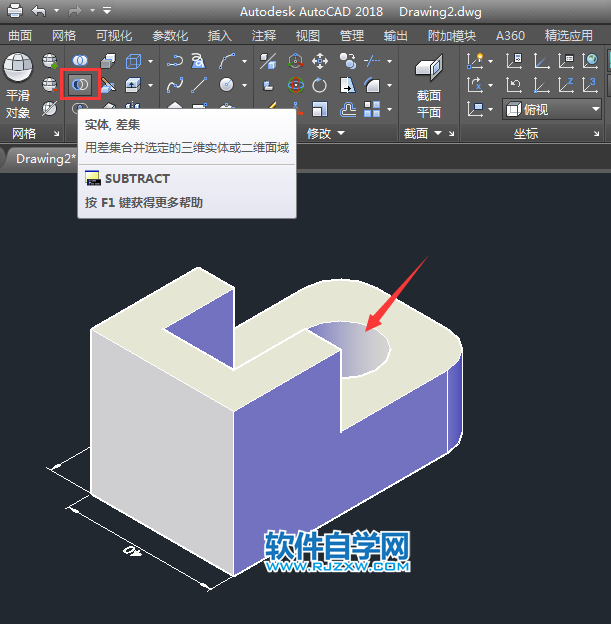Click the Union solid tool icon
Viewport: 611px width, 624px height.
[x=80, y=61]
